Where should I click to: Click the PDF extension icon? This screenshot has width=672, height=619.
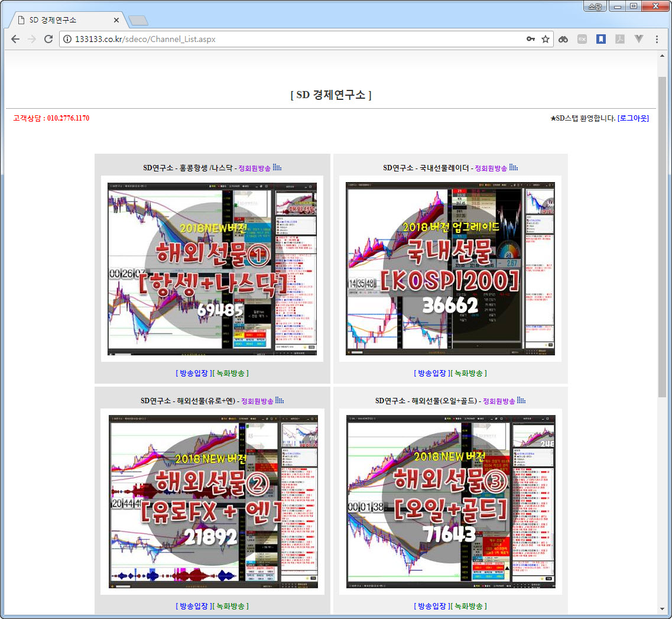pyautogui.click(x=620, y=39)
